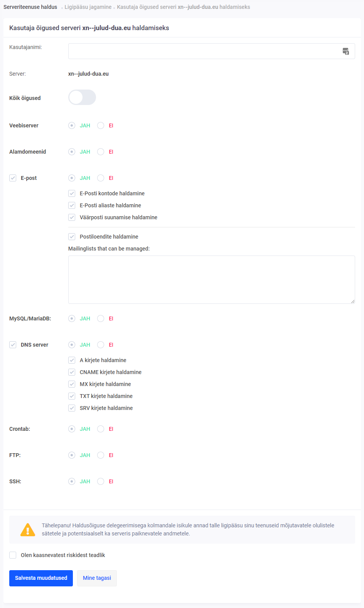Screen dimensions: 364x608
Task: Select JAH for Alamdomeenid
Action: point(72,152)
